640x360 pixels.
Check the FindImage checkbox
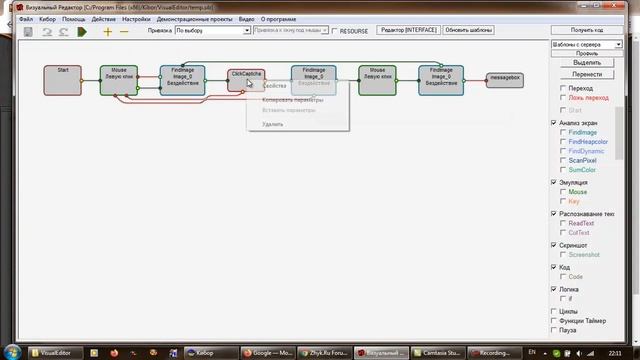[563, 132]
